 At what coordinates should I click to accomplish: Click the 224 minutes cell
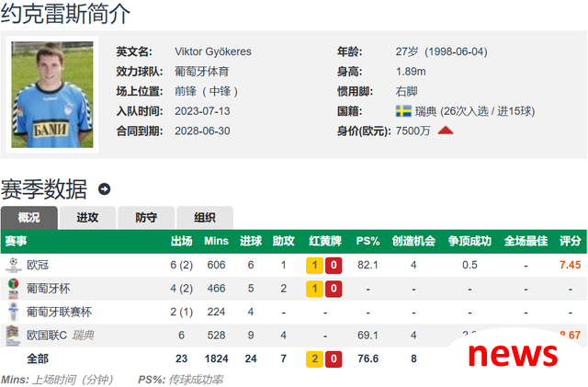coord(217,312)
